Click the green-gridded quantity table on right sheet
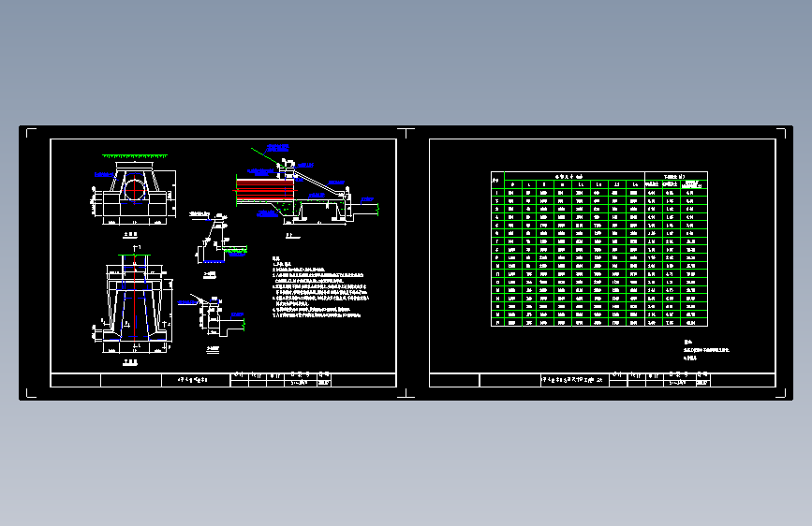812x526 pixels. click(599, 249)
